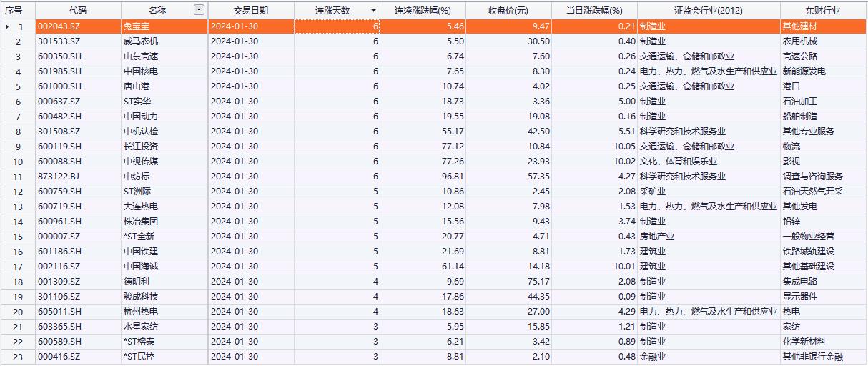Image resolution: width=868 pixels, height=366 pixels.
Task: Select the 杭州热电 name cell
Action: click(164, 312)
